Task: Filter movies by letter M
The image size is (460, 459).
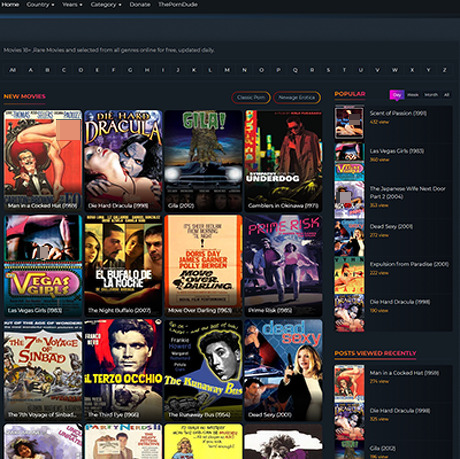Action: [x=227, y=70]
